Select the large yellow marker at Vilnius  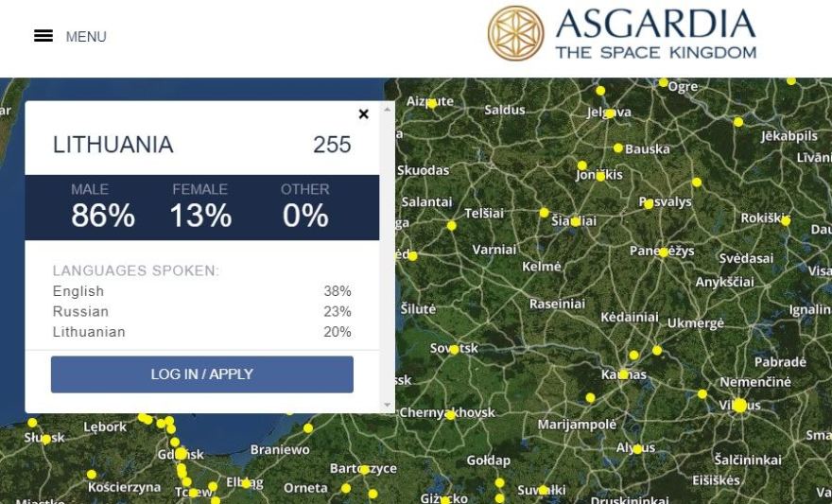739,406
